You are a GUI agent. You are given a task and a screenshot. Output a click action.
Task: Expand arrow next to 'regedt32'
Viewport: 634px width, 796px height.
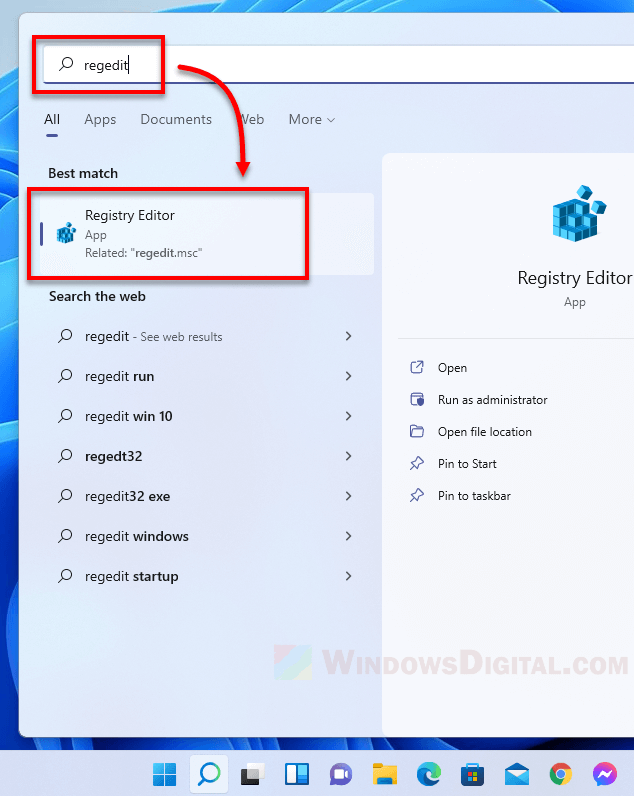348,456
